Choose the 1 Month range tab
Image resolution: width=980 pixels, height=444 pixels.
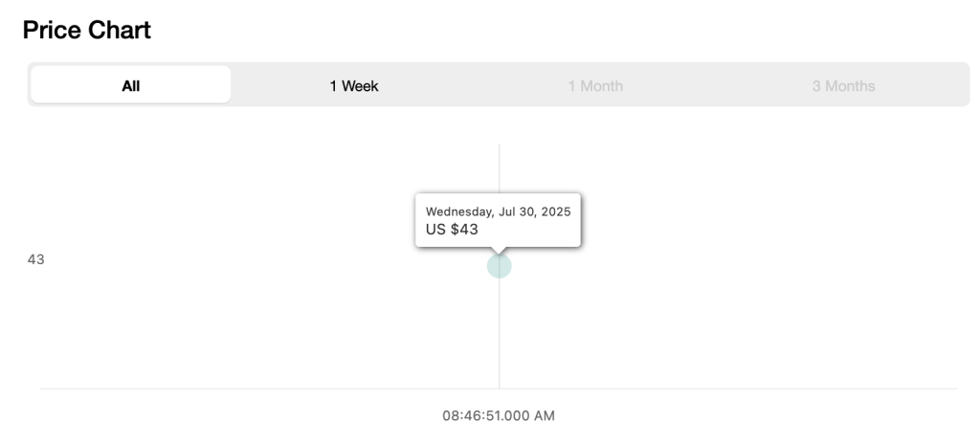coord(595,86)
